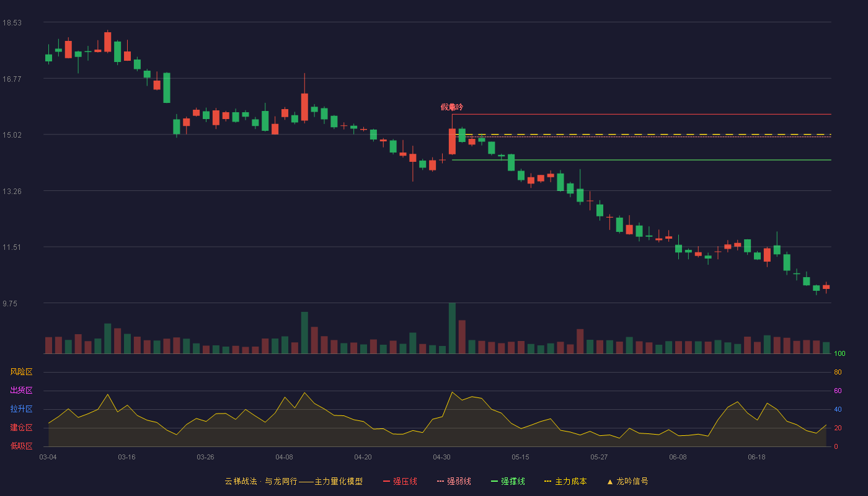Toggle the 强弱线 legend entry
The image size is (868, 496).
454,481
